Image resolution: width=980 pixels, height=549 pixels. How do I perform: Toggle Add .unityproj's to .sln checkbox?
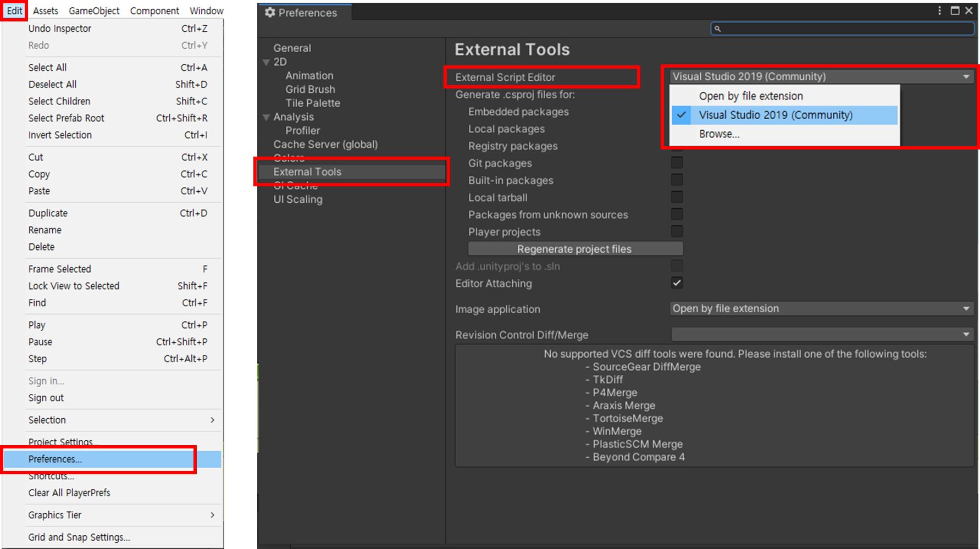point(677,266)
